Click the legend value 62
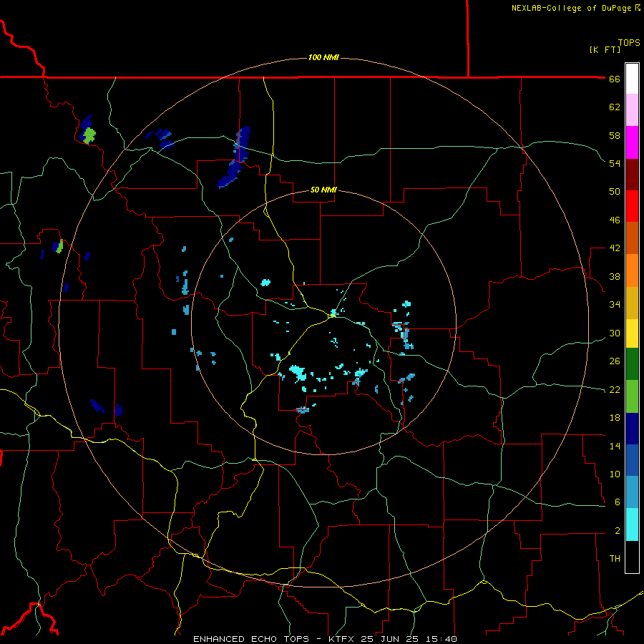Screen dimensions: 644x644 pos(615,107)
